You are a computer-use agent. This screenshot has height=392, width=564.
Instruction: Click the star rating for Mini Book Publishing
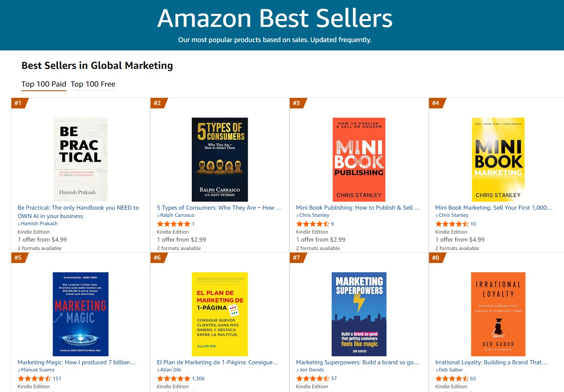[x=312, y=224]
